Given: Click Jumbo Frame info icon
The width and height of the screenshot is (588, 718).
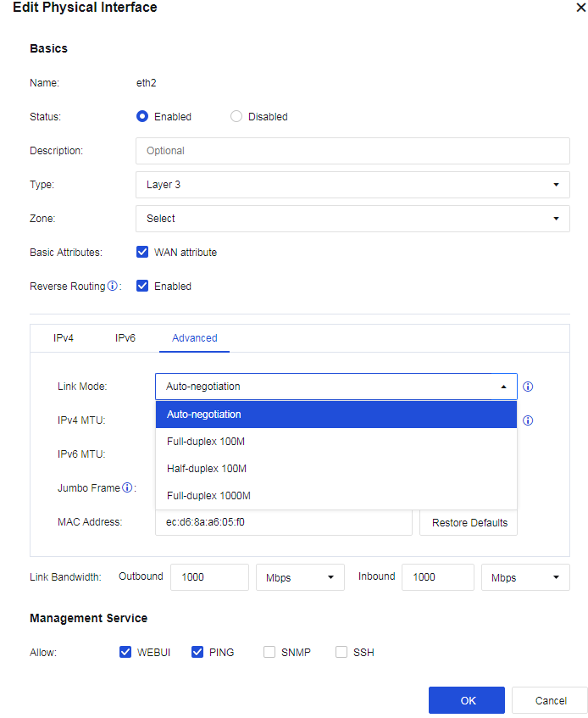Looking at the screenshot, I should pyautogui.click(x=127, y=487).
